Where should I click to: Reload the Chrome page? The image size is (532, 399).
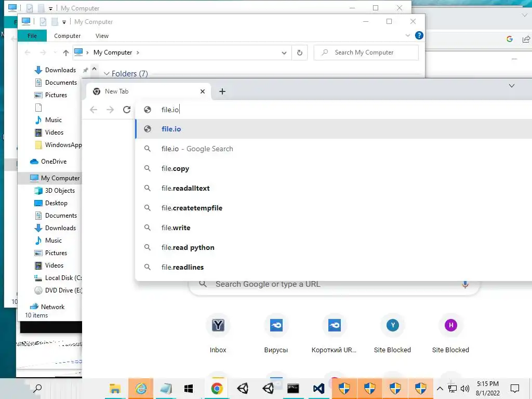pos(127,110)
